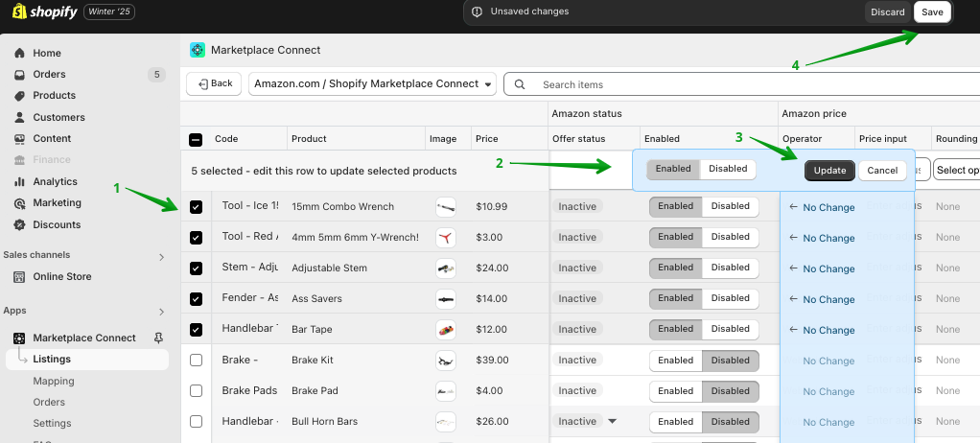Screen dimensions: 980x443
Task: Open the Home icon in sidebar
Action: 19,53
